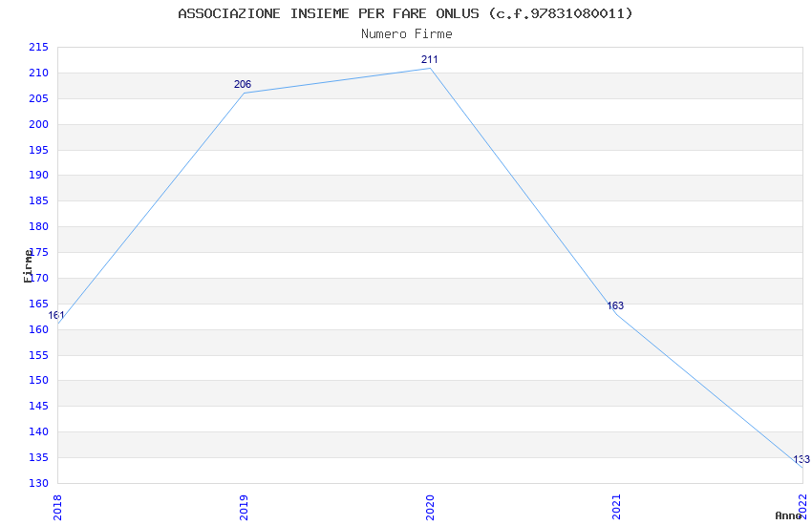Screen dimensions: 812x525
Task: Click the y-axis tick label 165
Action: [x=38, y=304]
